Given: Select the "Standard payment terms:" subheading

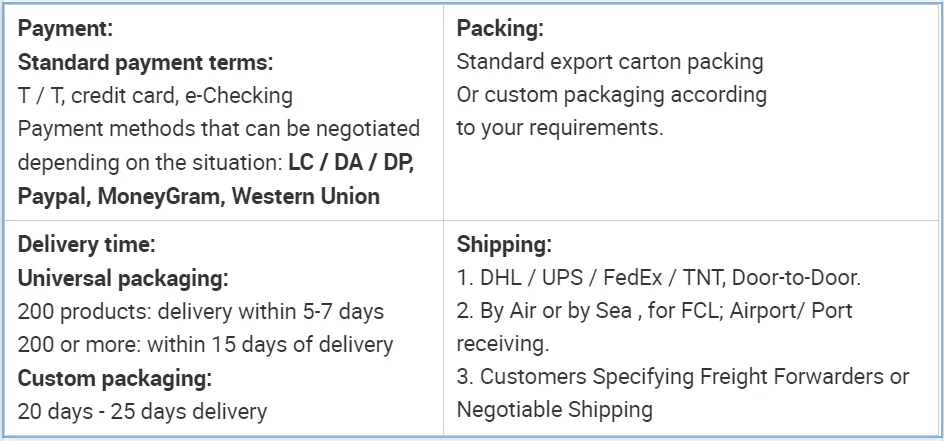Looking at the screenshot, I should [x=145, y=62].
